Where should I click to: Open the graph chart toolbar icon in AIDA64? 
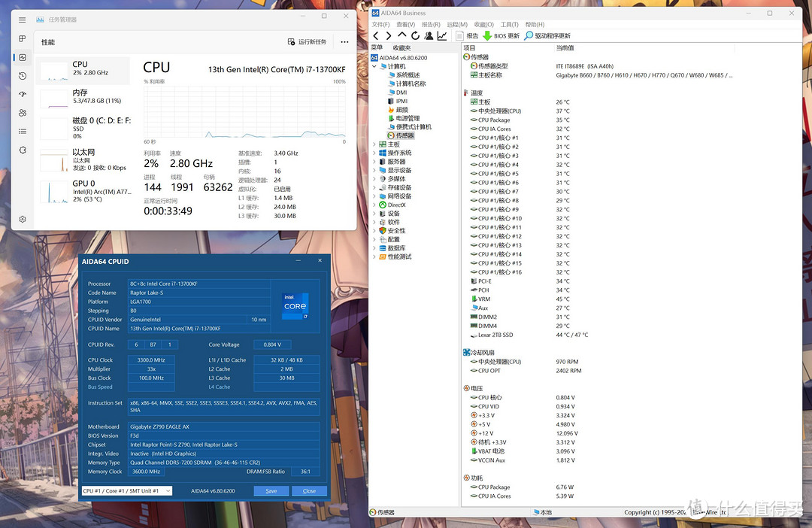coord(442,35)
